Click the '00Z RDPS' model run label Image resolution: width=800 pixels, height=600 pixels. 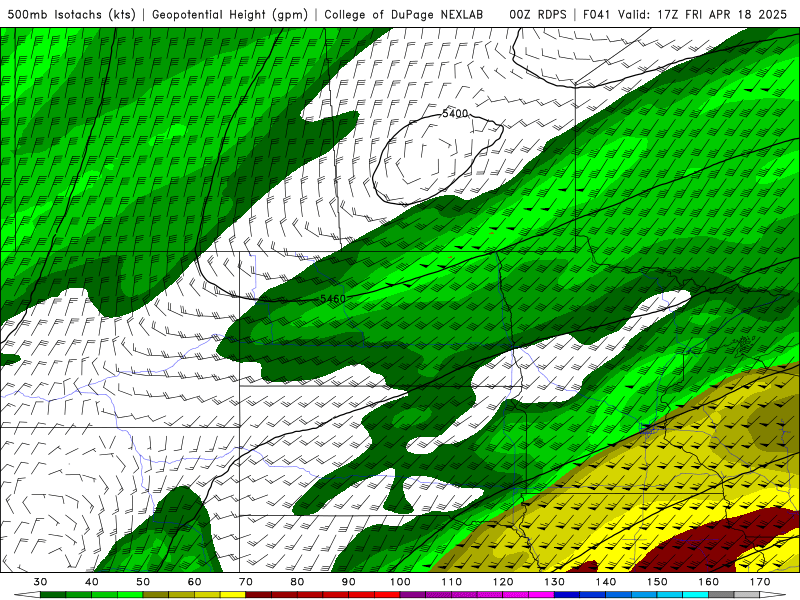[x=538, y=14]
